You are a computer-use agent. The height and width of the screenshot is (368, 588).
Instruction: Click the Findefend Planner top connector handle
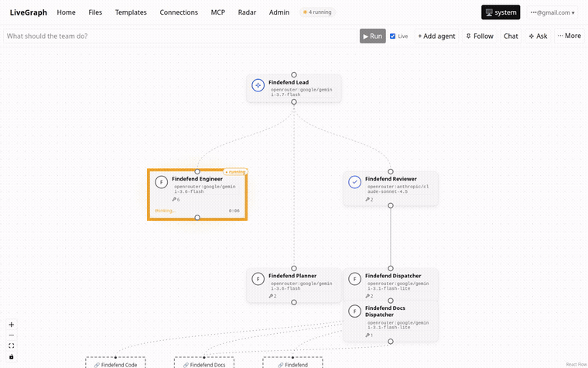click(x=294, y=269)
